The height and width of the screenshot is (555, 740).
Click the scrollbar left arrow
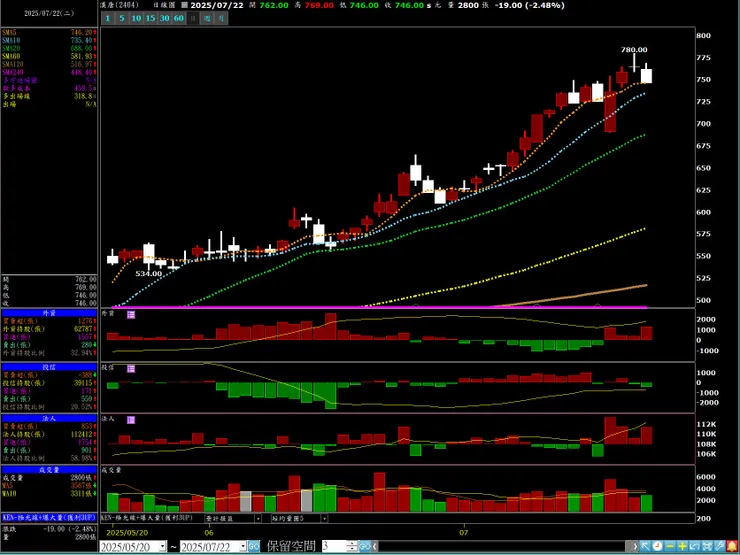(x=375, y=547)
